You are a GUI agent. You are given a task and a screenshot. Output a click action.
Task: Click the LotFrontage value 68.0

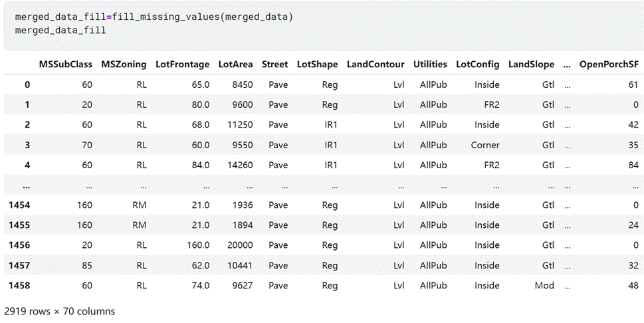click(201, 125)
